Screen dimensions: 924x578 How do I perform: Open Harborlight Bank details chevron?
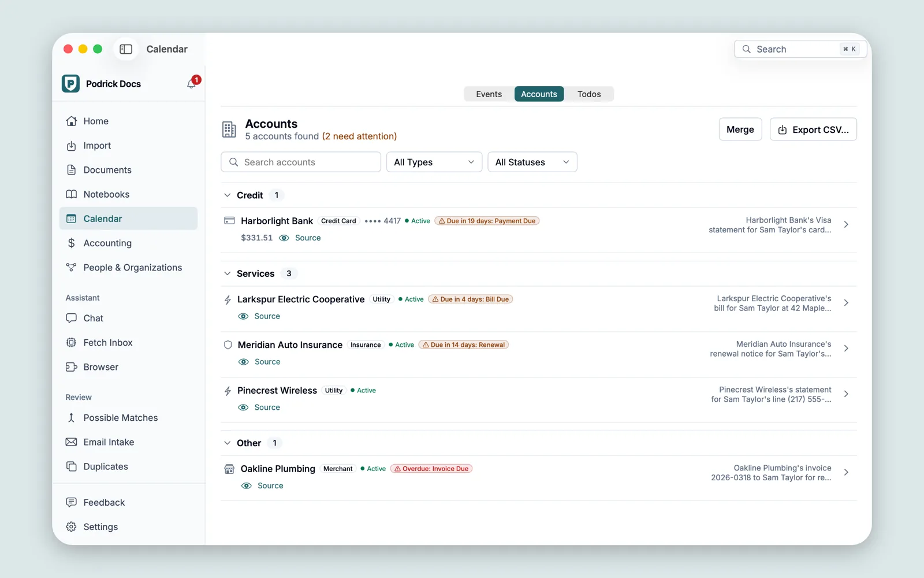846,225
